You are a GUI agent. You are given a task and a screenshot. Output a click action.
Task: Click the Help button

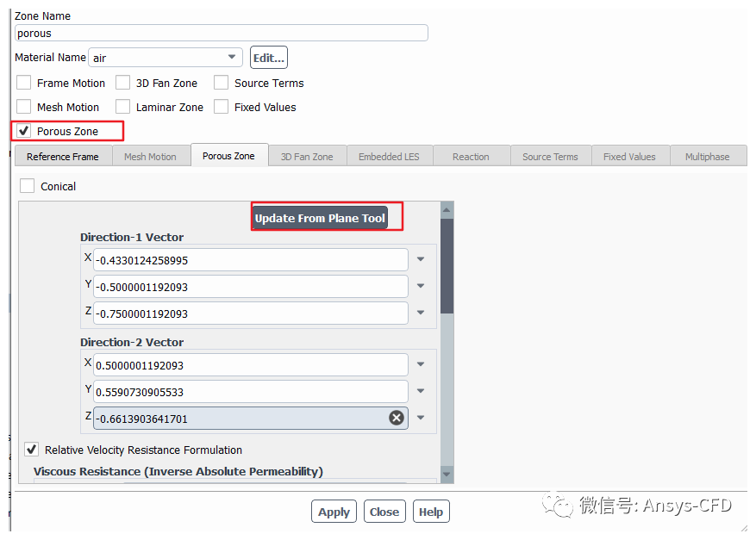(431, 512)
